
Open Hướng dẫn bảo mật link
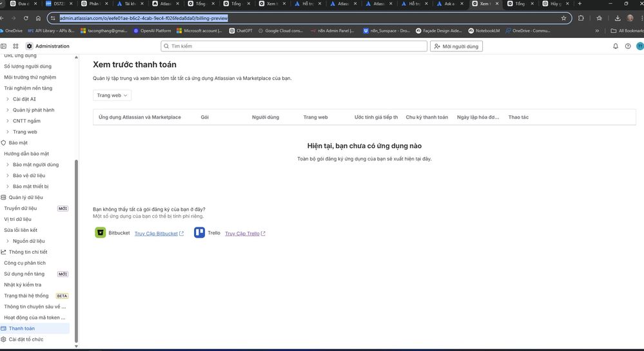click(26, 153)
